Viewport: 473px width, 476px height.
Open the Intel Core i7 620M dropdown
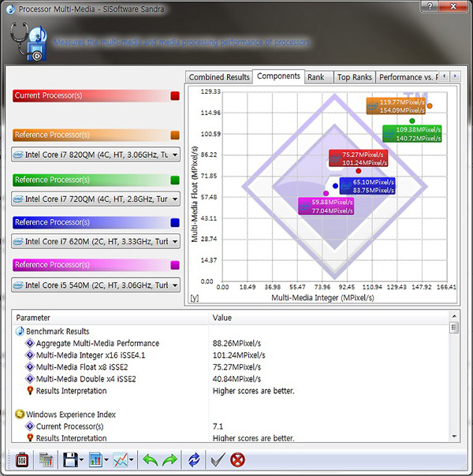click(x=96, y=241)
